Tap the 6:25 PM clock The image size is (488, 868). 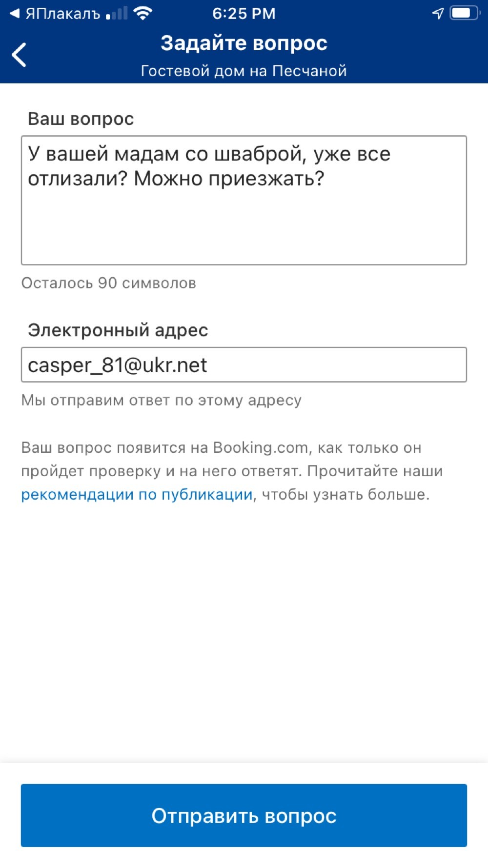click(244, 14)
